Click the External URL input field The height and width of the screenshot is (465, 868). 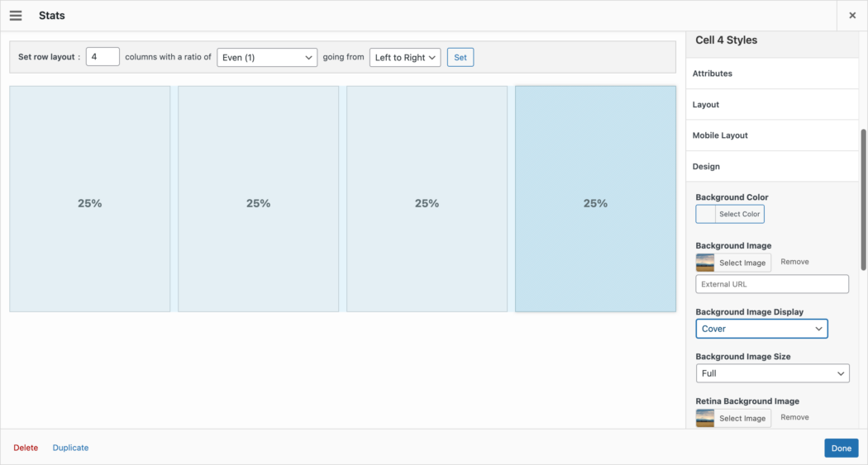tap(772, 284)
